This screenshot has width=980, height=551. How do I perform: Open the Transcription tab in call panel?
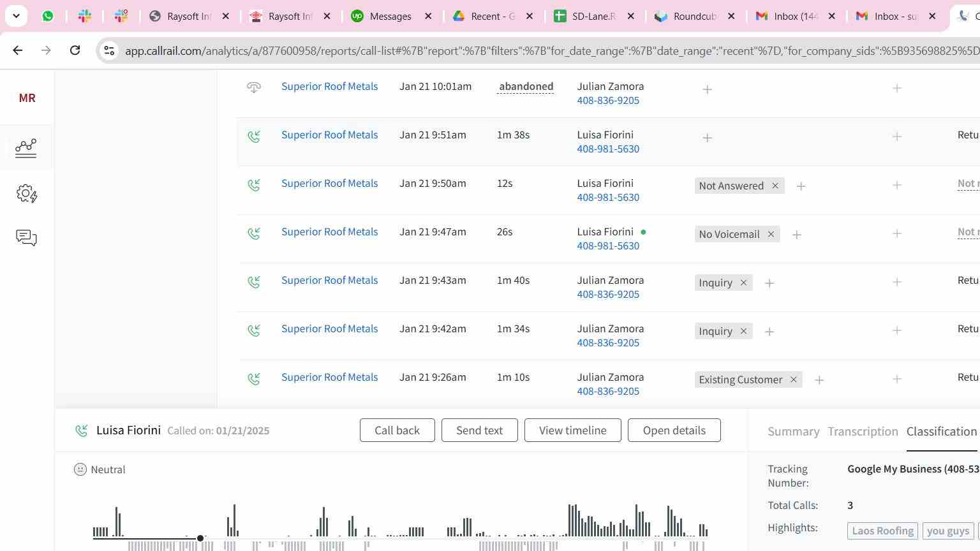(863, 432)
